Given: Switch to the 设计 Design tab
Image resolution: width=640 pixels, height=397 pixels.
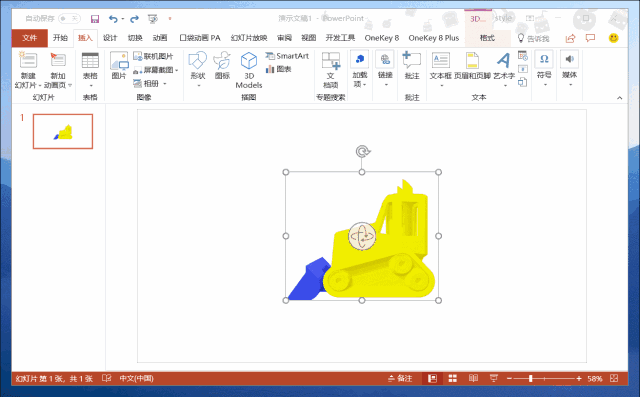Looking at the screenshot, I should point(110,38).
